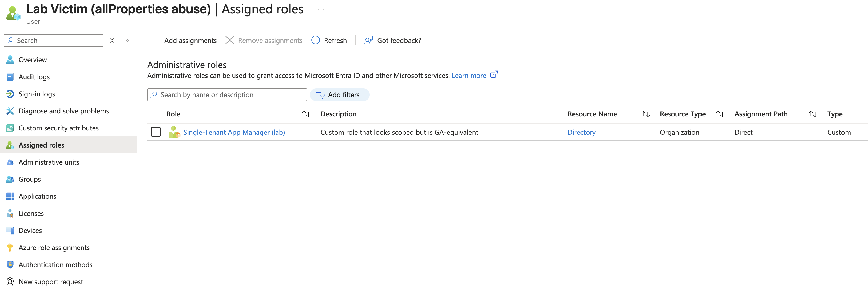Sort the table by Resource Type arrows

tap(720, 114)
